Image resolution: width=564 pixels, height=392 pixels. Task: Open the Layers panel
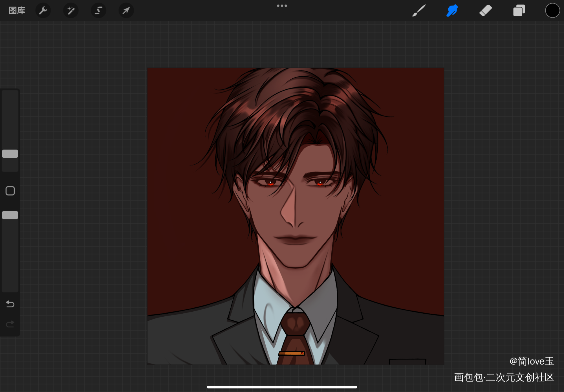point(519,11)
